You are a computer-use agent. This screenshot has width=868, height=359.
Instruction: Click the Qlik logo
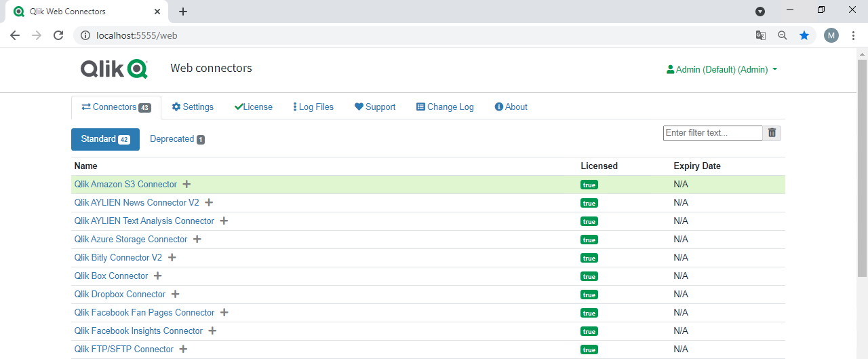pyautogui.click(x=114, y=69)
